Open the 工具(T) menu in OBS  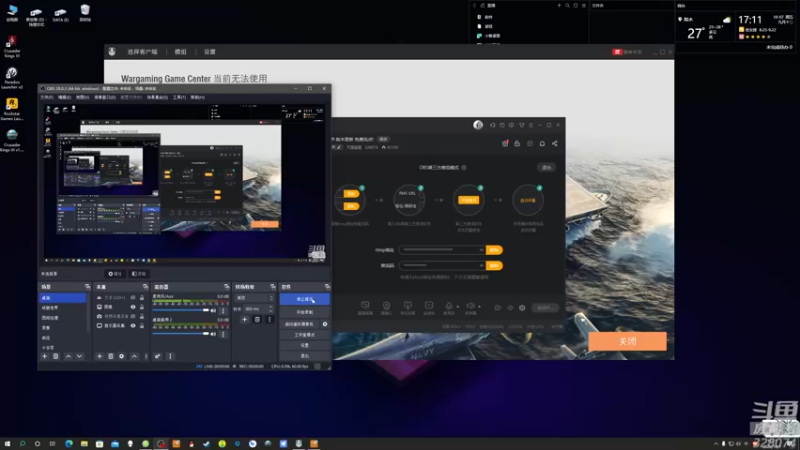coord(179,97)
